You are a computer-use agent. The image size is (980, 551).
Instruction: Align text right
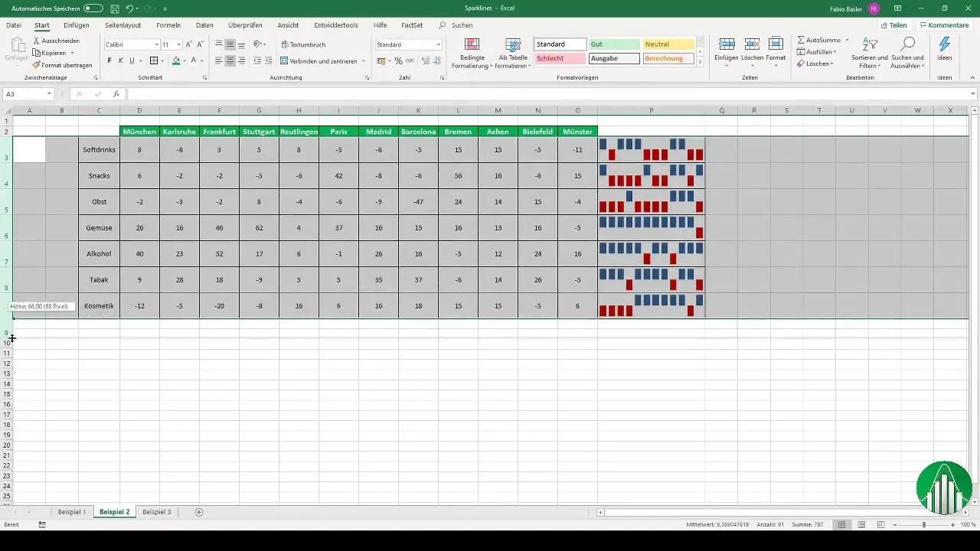241,60
